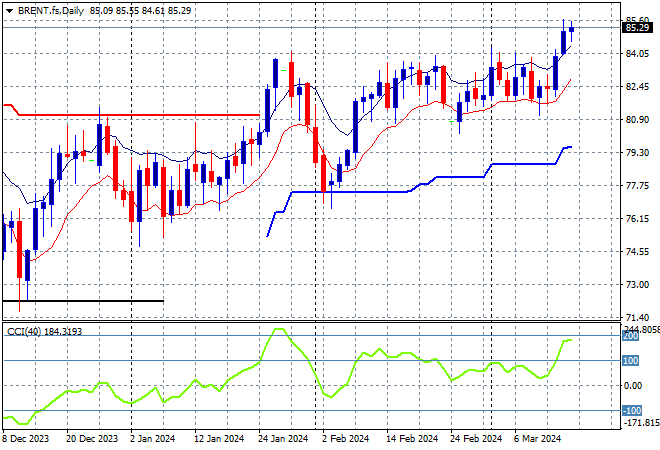Select the date label 2 Feb 2024
This screenshot has width=660, height=450.
(346, 439)
